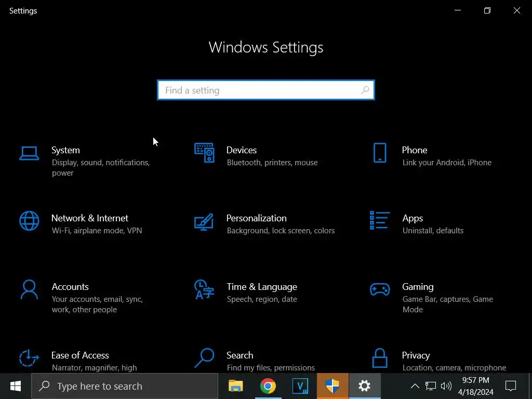This screenshot has height=399, width=532.
Task: Go to Devices settings title
Action: tap(241, 150)
